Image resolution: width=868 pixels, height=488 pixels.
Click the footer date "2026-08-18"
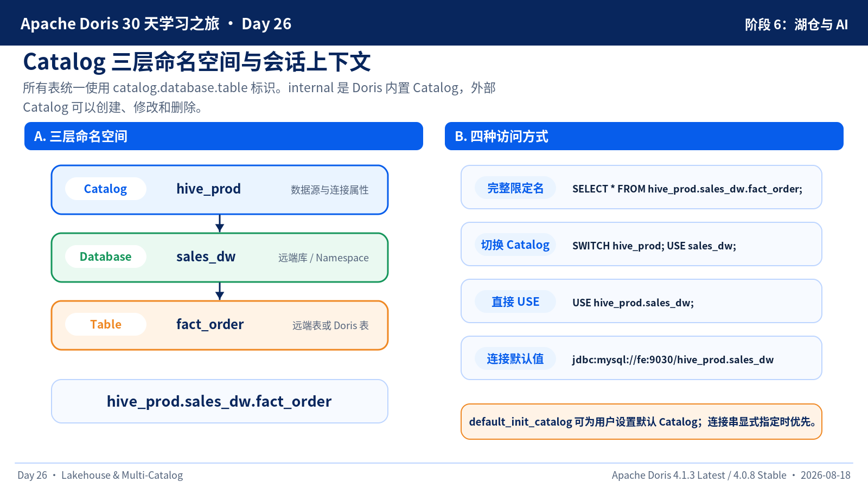[826, 475]
